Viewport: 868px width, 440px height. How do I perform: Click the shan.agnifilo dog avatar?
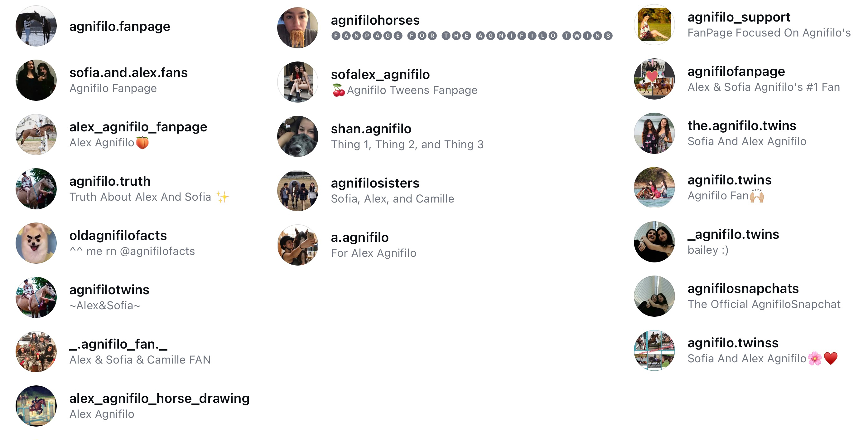click(x=297, y=136)
